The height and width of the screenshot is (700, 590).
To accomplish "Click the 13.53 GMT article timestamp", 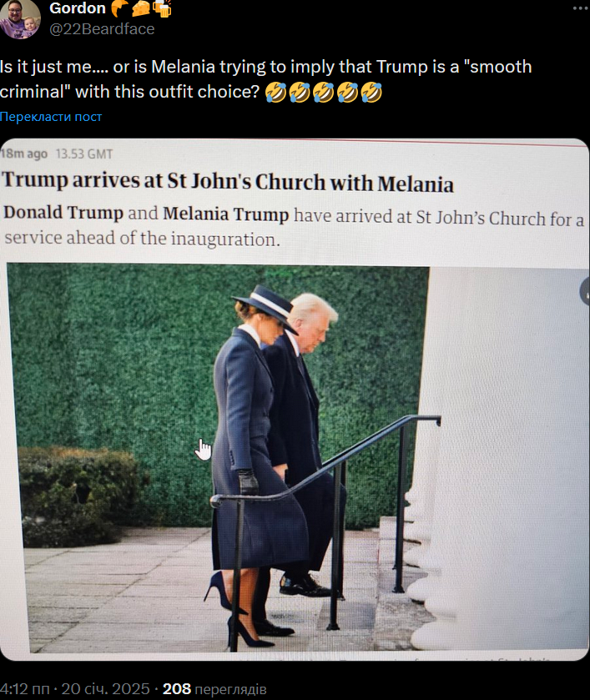I will 84,154.
